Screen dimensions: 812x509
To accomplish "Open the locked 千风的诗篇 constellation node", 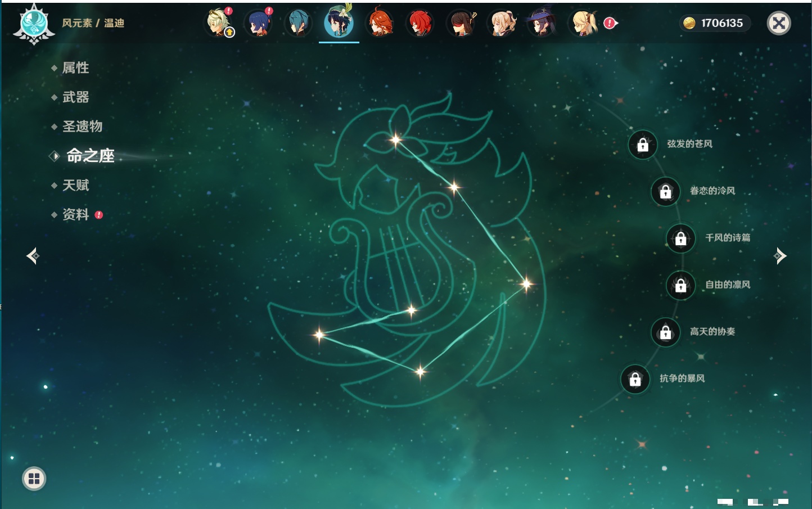I will click(x=680, y=238).
